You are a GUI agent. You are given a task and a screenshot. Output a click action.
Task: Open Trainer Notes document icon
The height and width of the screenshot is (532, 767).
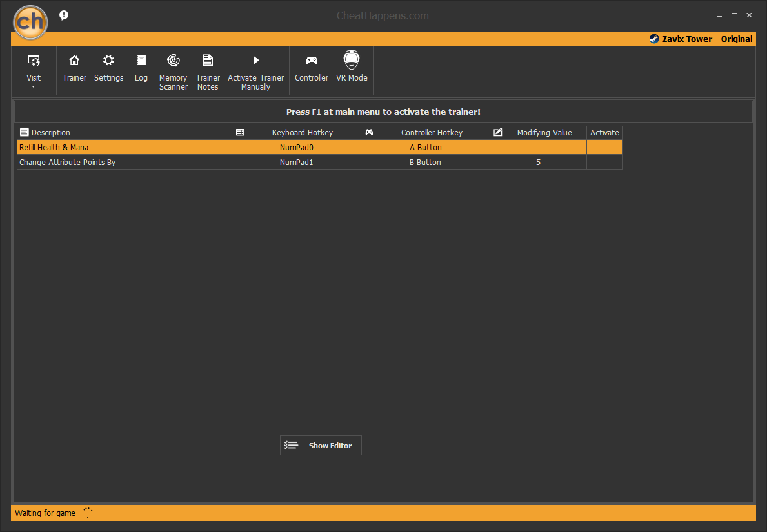(208, 60)
